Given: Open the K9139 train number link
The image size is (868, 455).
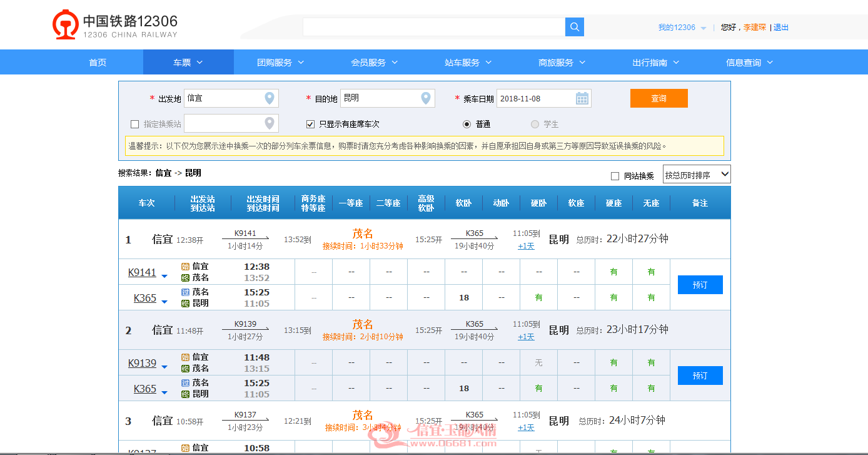Looking at the screenshot, I should coord(142,363).
